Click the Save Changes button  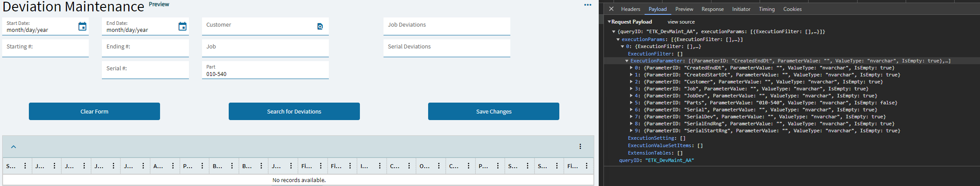point(493,111)
